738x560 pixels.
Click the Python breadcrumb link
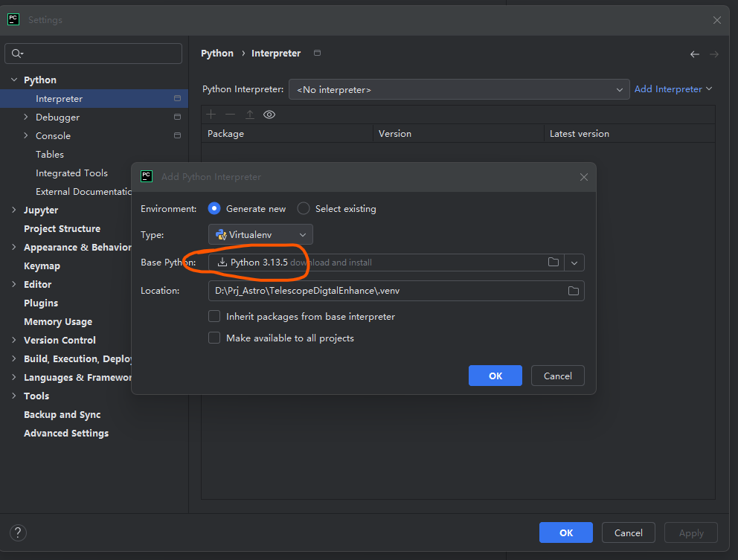coord(217,54)
